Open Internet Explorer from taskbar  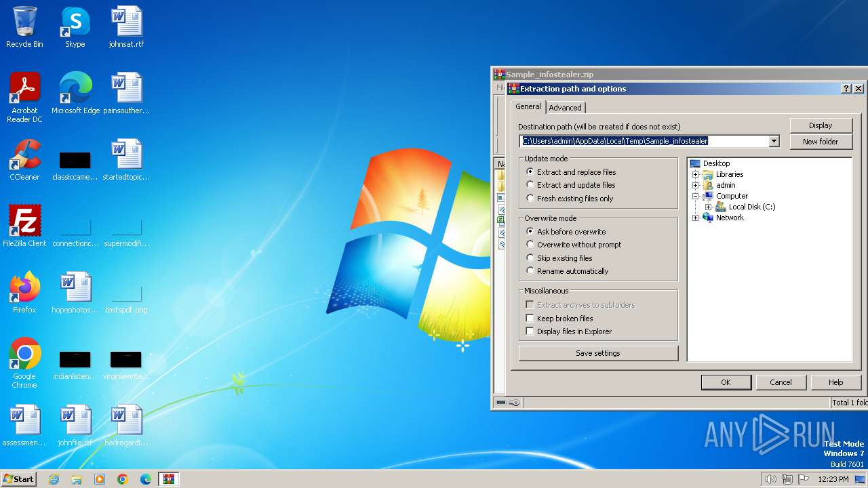click(x=54, y=479)
